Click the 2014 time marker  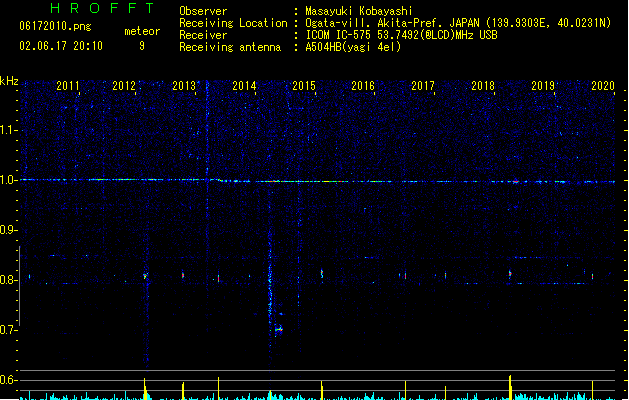click(244, 86)
